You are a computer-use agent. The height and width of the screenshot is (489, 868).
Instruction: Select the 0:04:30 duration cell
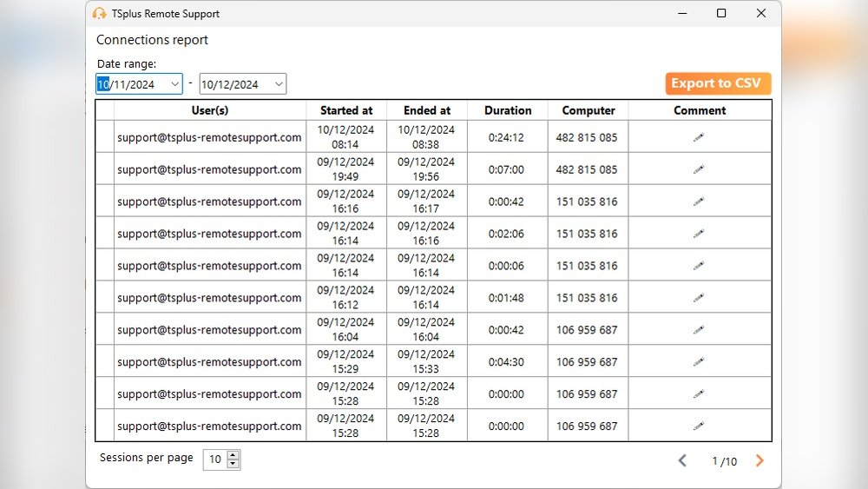[507, 361]
